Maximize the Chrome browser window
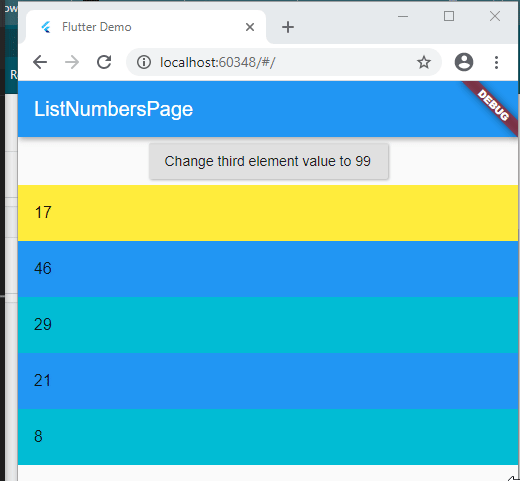This screenshot has height=481, width=520. click(449, 16)
